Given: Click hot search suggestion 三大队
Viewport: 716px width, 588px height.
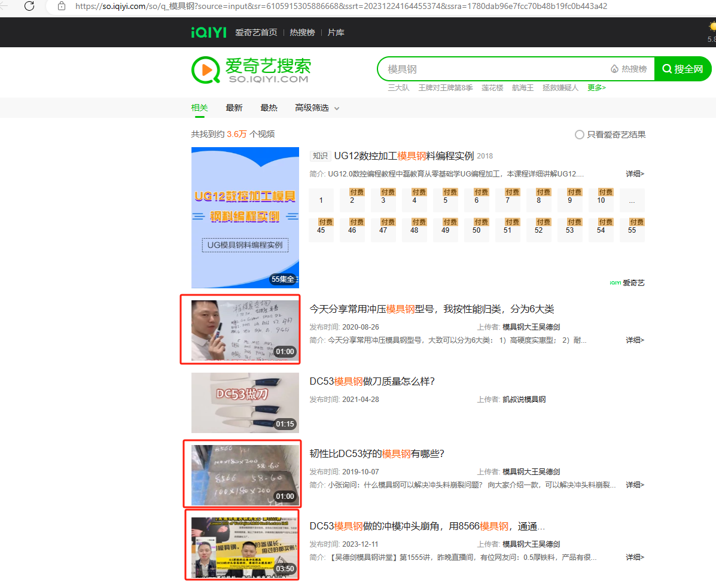Looking at the screenshot, I should [398, 88].
